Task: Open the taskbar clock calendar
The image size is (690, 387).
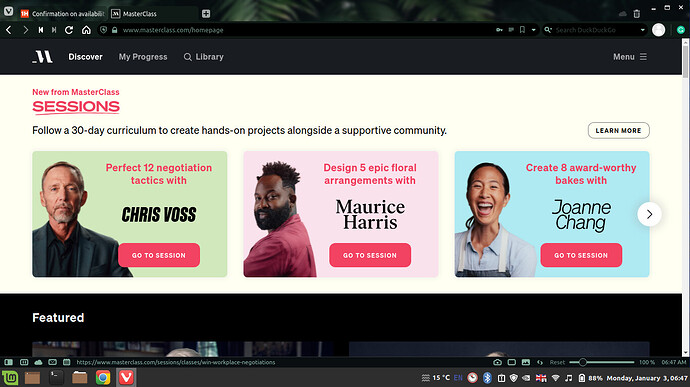Action: (x=647, y=378)
